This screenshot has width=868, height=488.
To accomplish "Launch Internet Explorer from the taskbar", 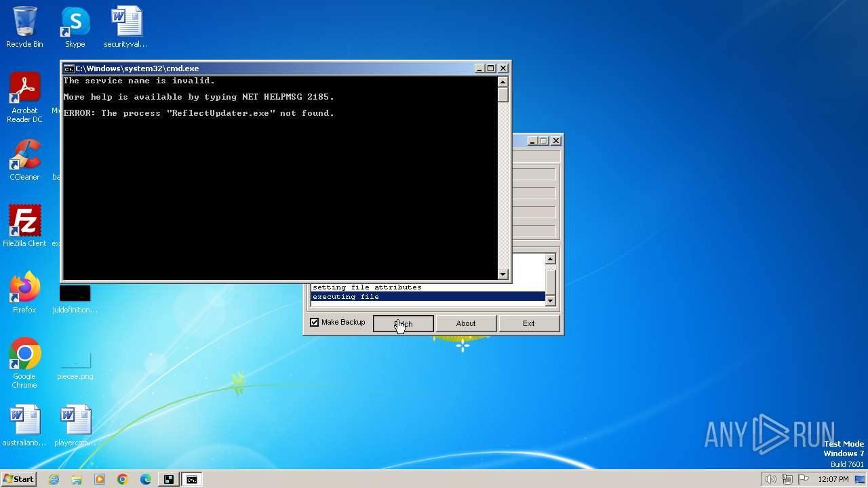I will pyautogui.click(x=54, y=479).
